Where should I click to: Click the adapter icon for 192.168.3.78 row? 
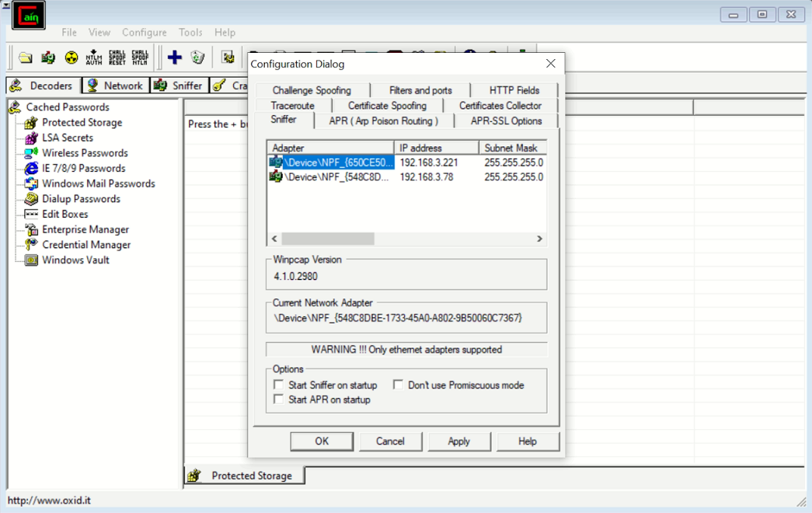pyautogui.click(x=276, y=176)
